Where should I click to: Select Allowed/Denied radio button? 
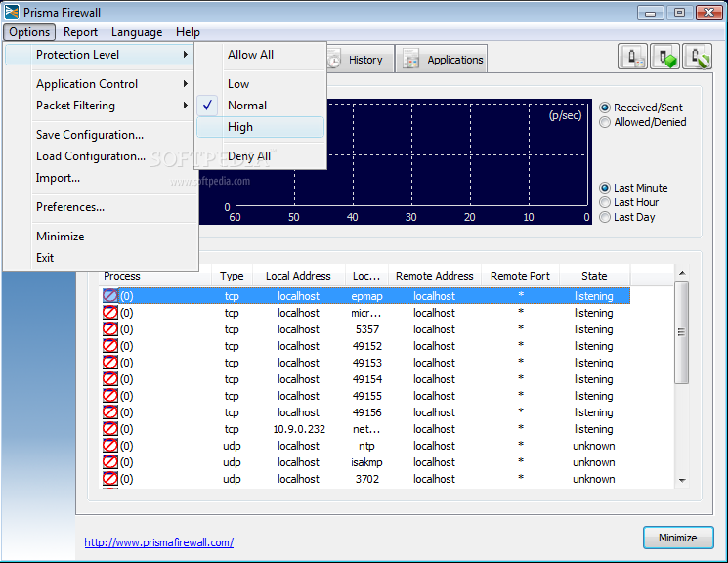click(605, 122)
